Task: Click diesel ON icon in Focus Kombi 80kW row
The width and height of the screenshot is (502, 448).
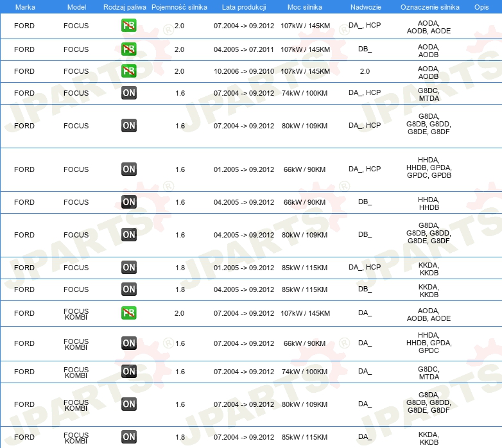Action: coord(128,404)
